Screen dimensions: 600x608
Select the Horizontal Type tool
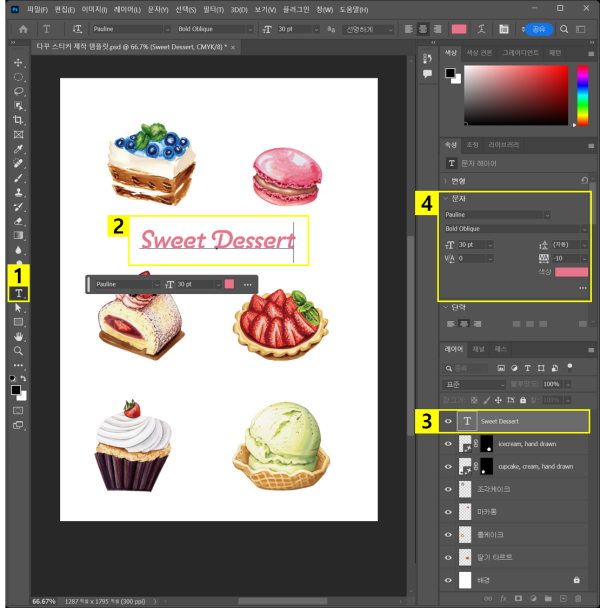pos(19,293)
